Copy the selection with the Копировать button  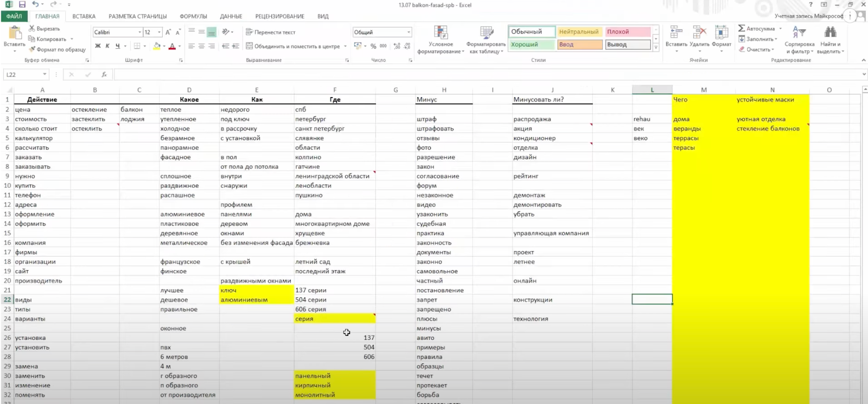[47, 39]
